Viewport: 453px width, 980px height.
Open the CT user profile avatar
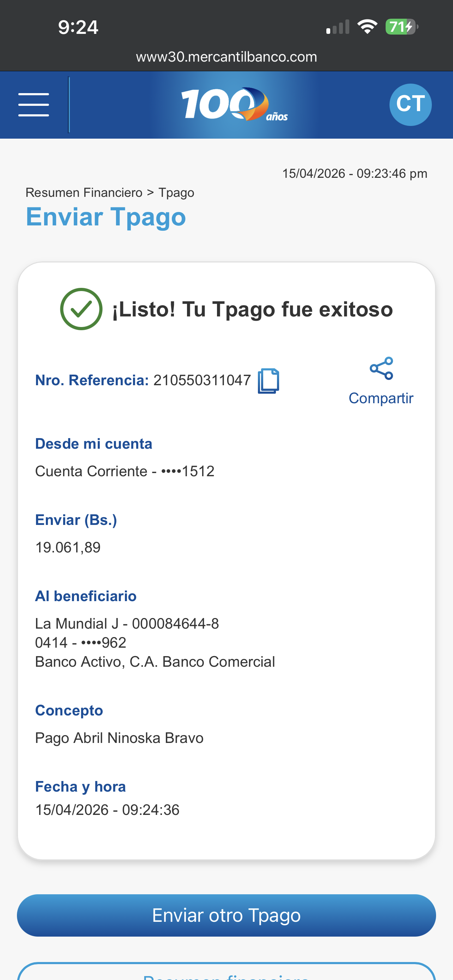(410, 105)
